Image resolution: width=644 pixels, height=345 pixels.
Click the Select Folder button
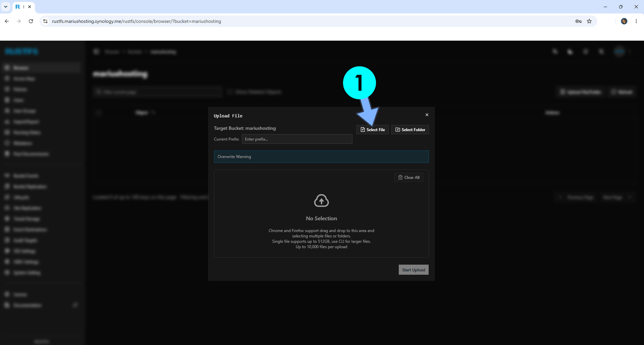[x=410, y=129]
